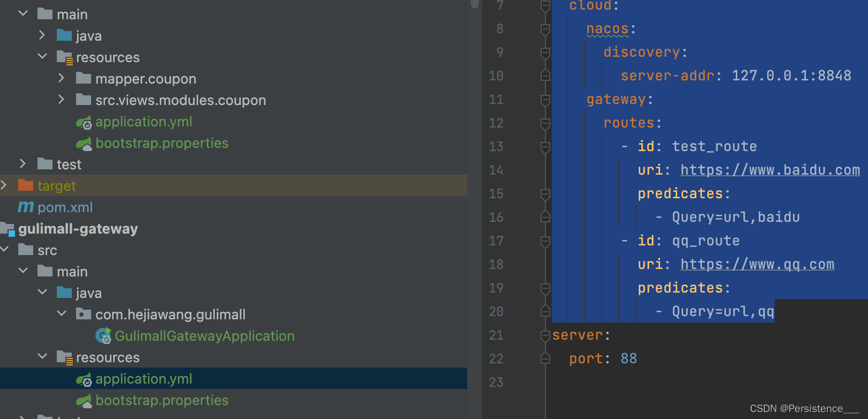Fold the server block at line 21
The height and width of the screenshot is (419, 868).
point(545,335)
